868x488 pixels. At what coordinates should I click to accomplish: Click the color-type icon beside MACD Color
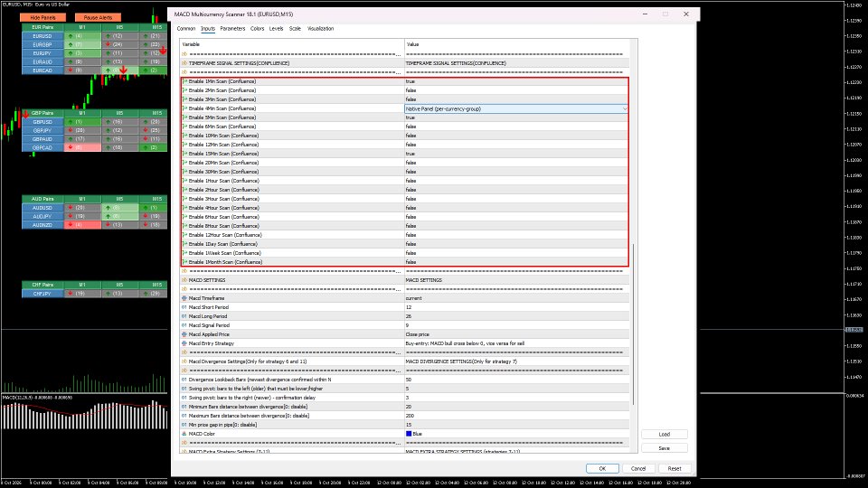pyautogui.click(x=184, y=434)
